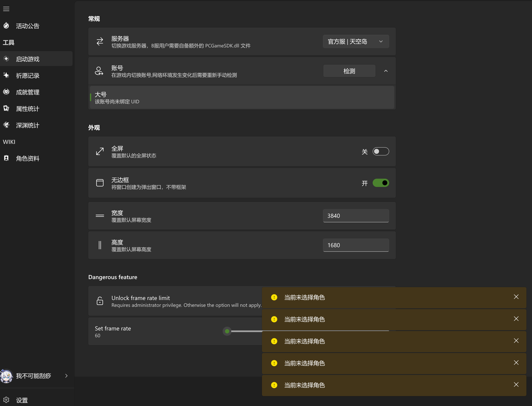Expand the 我不可能刮痧 profile chevron

[66, 376]
